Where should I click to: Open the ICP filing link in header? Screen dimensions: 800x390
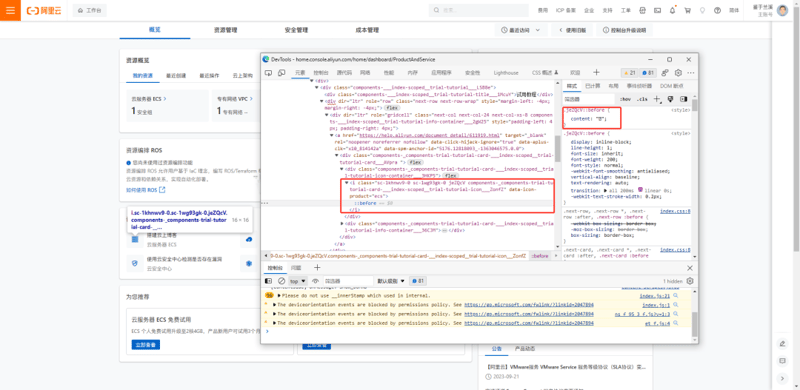566,10
